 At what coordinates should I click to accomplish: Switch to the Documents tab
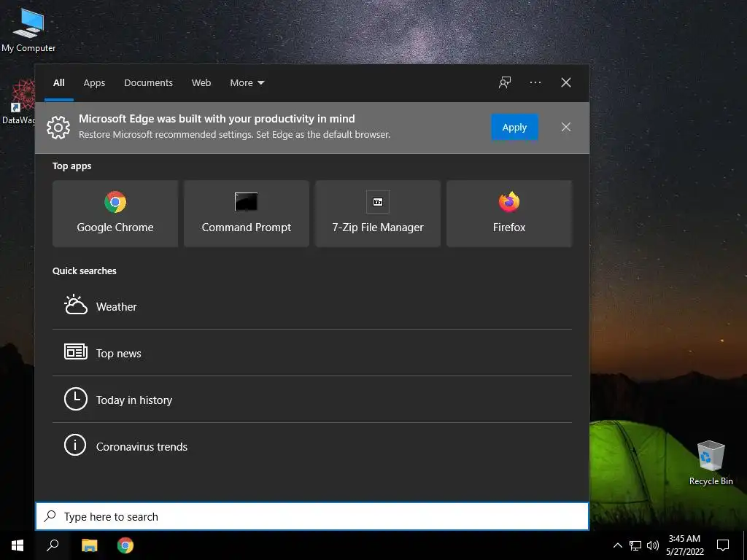[x=148, y=83]
